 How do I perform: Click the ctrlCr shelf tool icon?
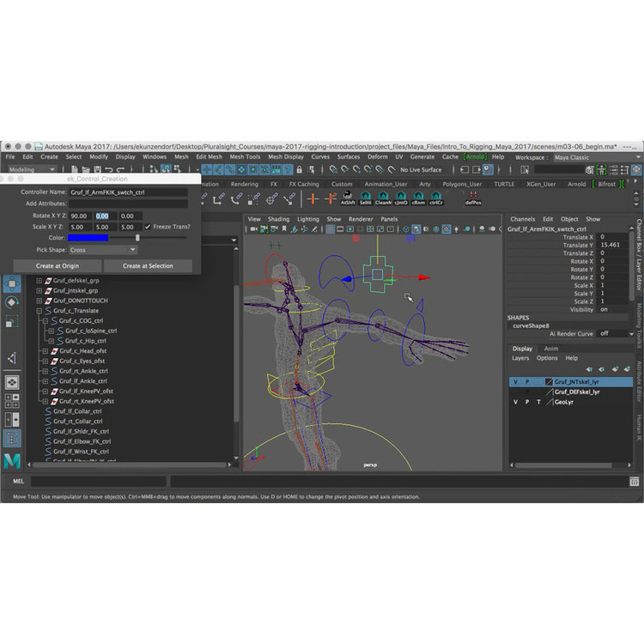pyautogui.click(x=435, y=198)
